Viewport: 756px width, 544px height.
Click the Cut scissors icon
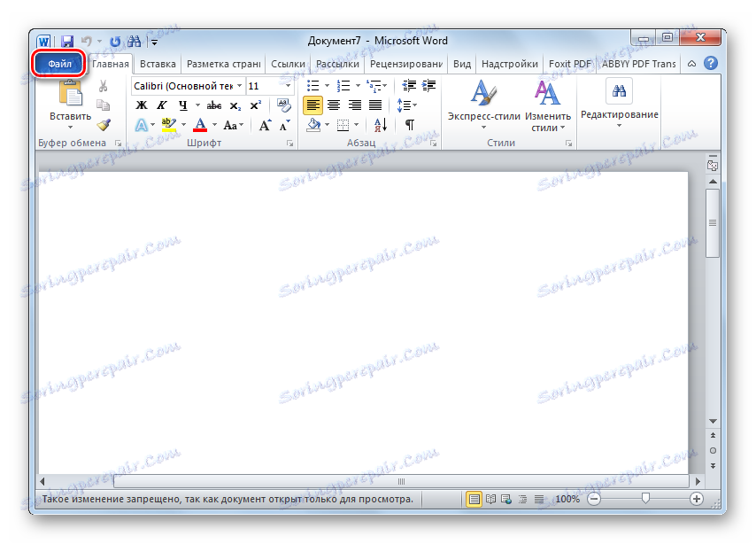[x=103, y=86]
